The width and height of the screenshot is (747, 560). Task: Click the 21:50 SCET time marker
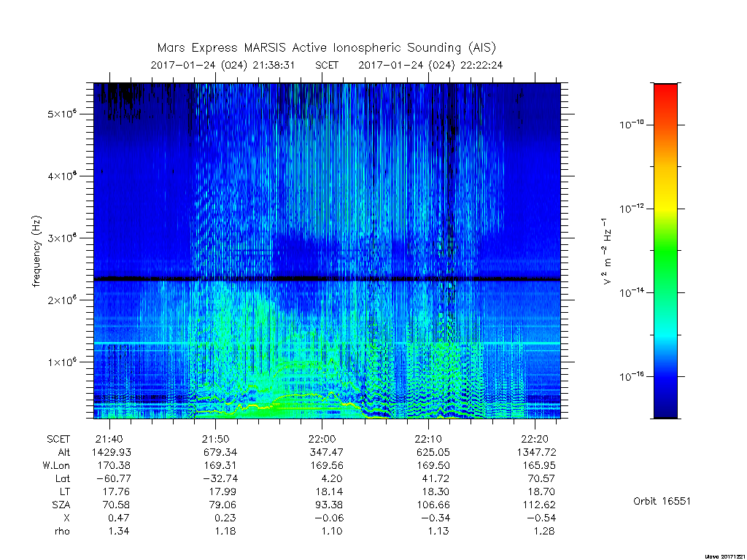(x=215, y=439)
